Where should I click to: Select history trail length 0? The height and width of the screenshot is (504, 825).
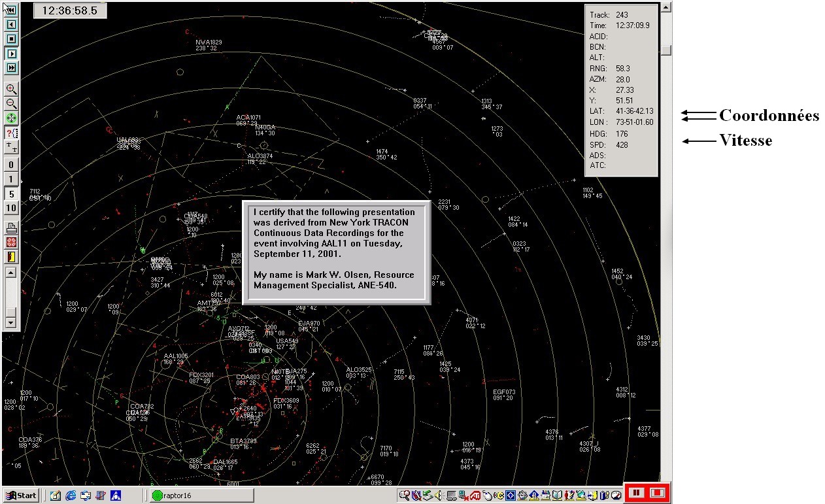[x=11, y=165]
